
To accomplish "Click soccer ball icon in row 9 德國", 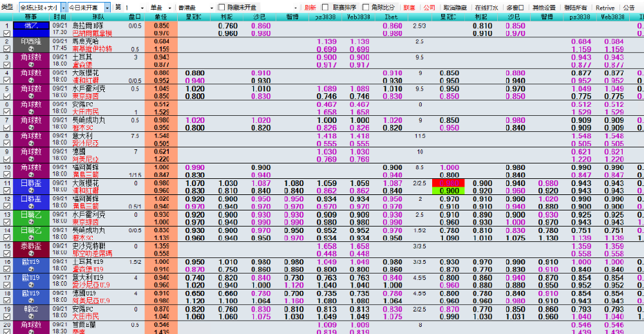I will click(31, 159).
